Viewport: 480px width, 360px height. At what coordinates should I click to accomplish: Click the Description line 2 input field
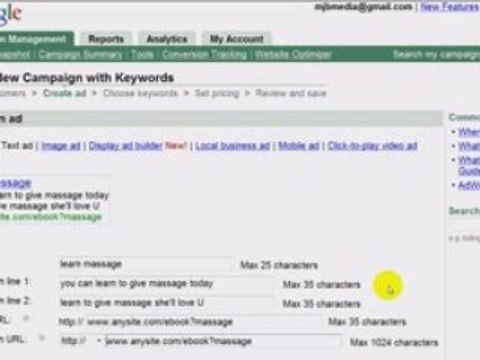[167, 303]
